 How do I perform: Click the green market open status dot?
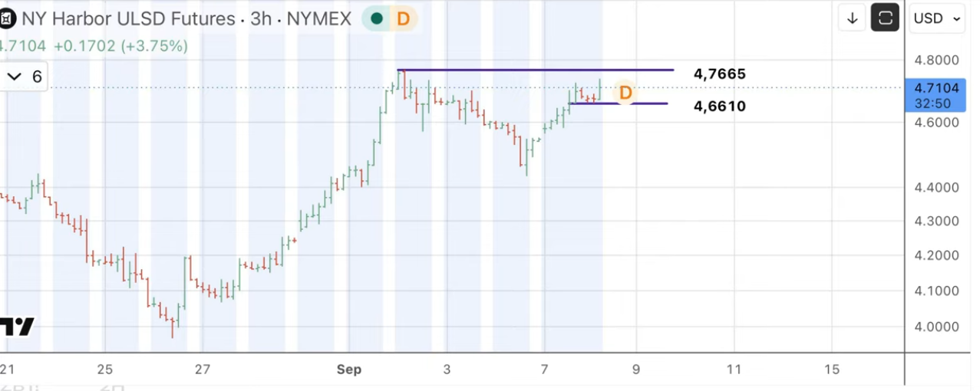(x=376, y=18)
